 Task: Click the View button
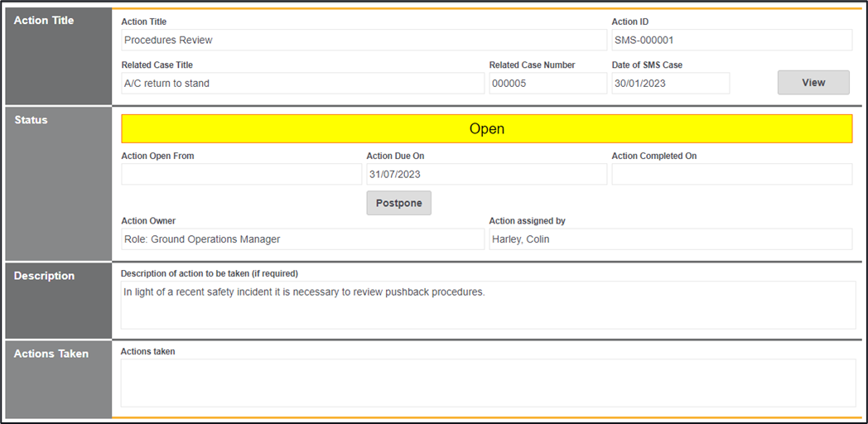pos(813,83)
